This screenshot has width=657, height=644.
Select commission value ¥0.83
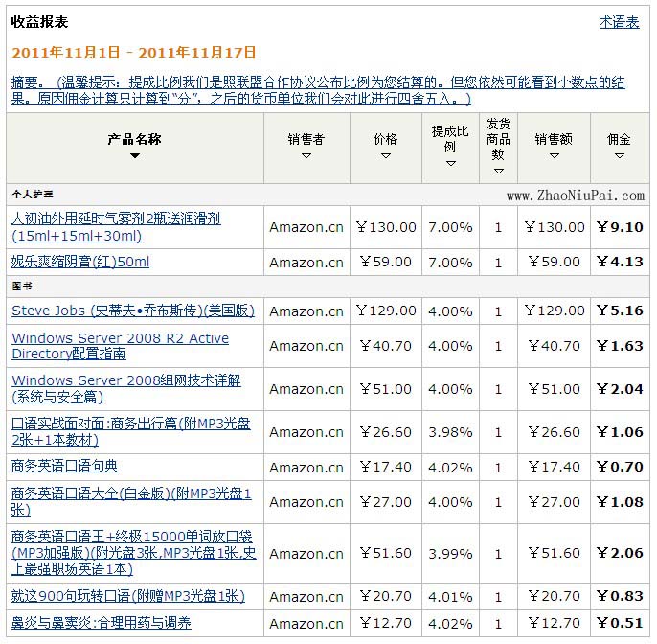(x=620, y=596)
